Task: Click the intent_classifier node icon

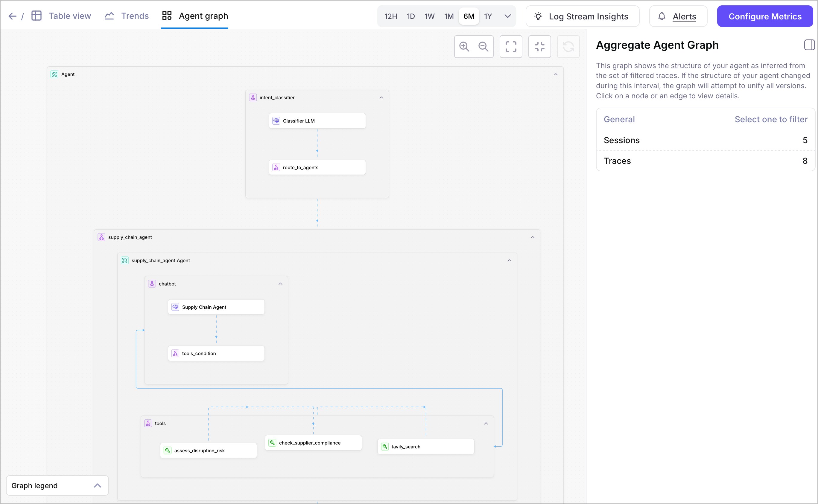Action: (253, 97)
